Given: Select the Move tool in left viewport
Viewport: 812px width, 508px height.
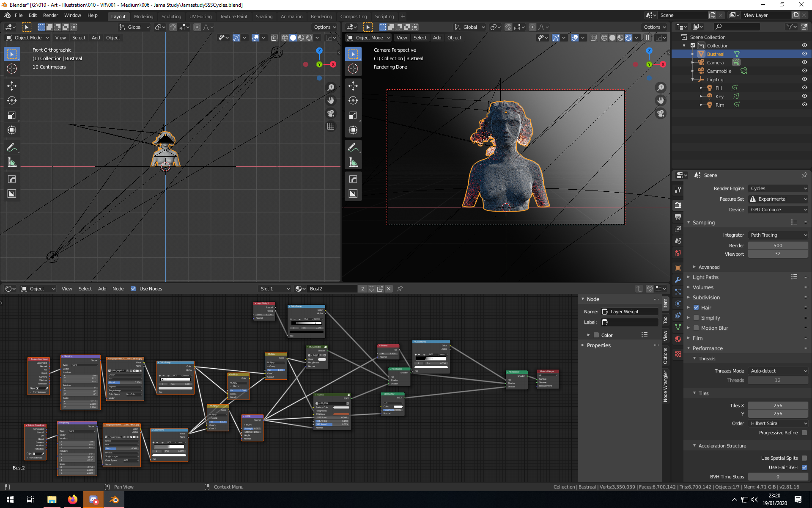Looking at the screenshot, I should coord(12,86).
